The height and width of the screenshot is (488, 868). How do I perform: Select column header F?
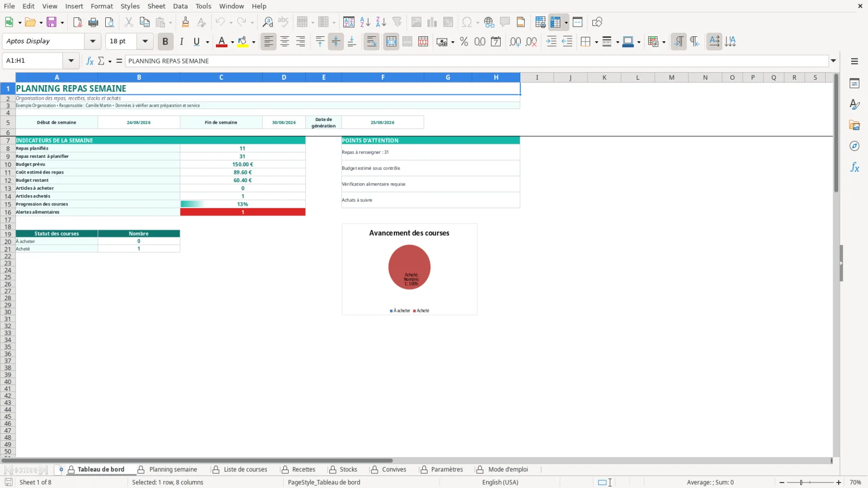point(383,78)
